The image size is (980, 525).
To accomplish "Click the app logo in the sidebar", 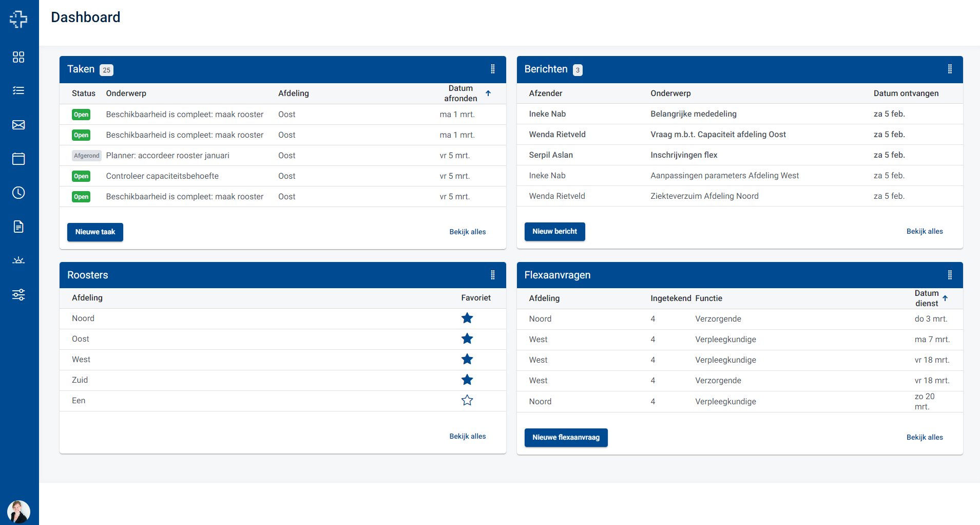I will (18, 19).
